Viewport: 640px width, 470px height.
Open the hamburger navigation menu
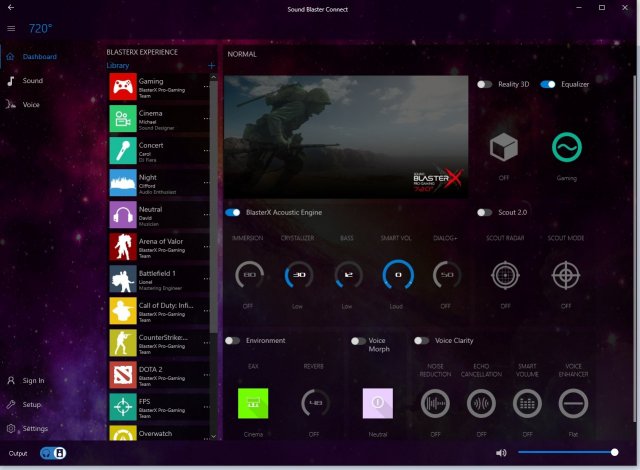pos(11,28)
